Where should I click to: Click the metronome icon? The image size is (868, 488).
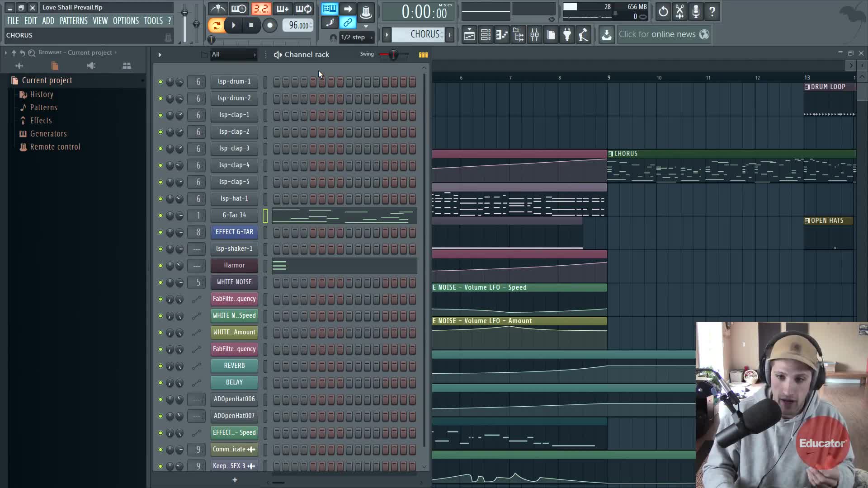tap(218, 9)
